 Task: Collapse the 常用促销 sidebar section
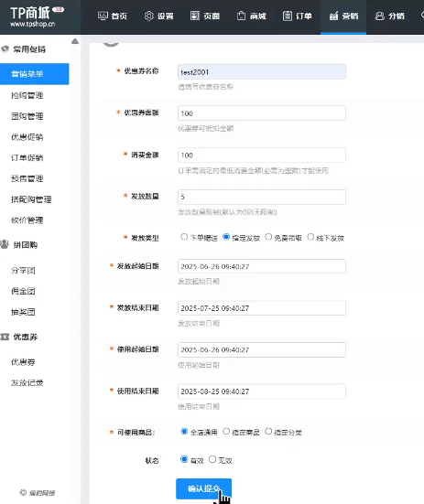(x=24, y=49)
